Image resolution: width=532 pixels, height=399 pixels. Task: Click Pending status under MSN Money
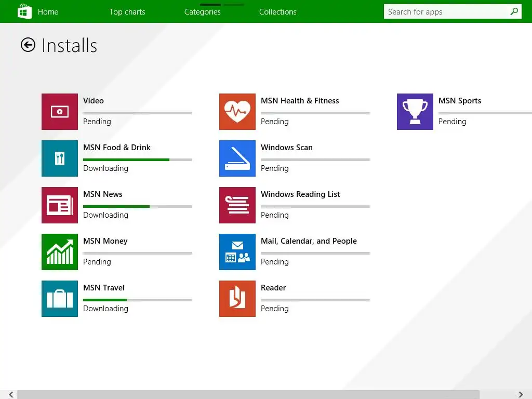coord(97,262)
